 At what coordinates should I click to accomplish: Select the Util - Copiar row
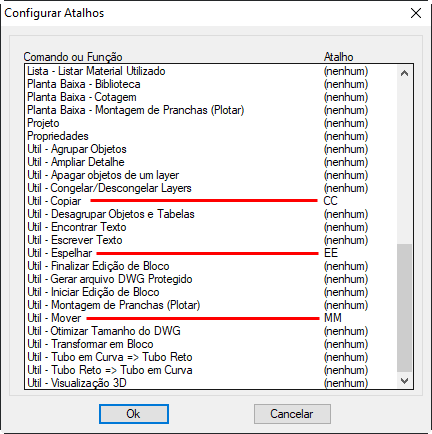[211, 201]
